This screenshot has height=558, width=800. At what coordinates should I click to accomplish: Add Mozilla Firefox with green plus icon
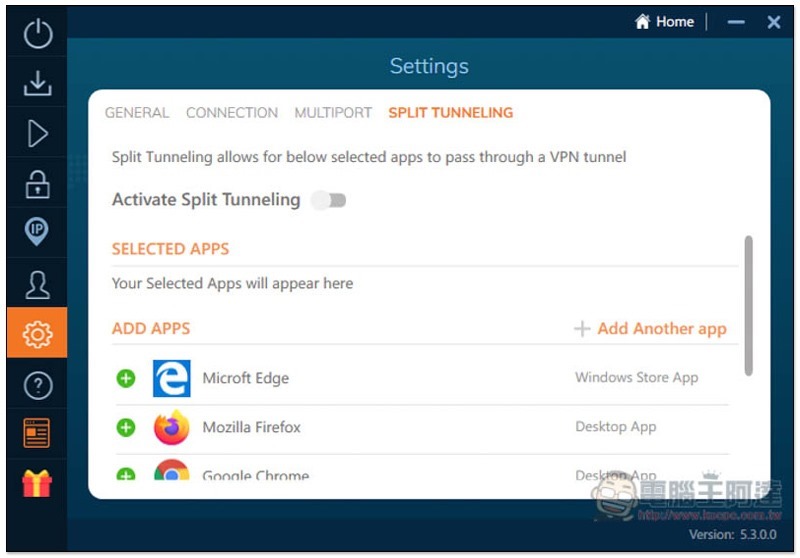tap(126, 427)
